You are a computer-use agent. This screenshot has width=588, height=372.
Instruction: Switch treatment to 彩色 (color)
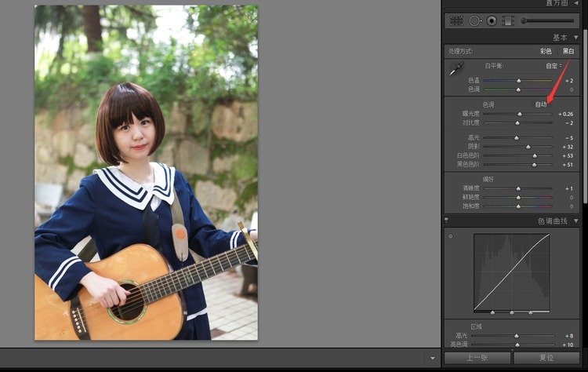tap(546, 51)
